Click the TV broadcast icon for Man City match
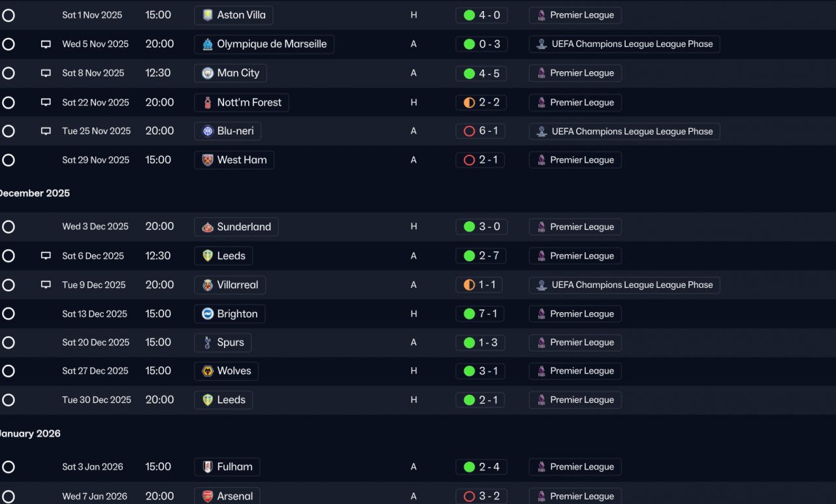The height and width of the screenshot is (504, 836). pos(46,73)
